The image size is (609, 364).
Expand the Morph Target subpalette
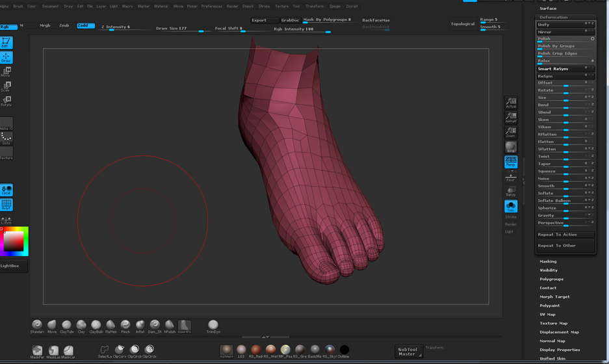coord(554,297)
